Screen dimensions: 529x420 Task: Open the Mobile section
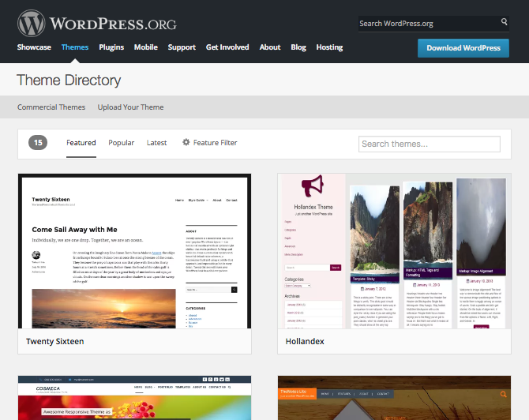145,47
